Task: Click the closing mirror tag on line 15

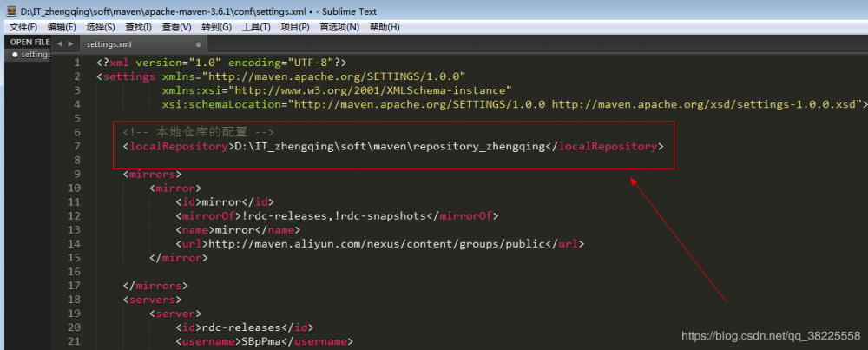Action: coord(178,258)
